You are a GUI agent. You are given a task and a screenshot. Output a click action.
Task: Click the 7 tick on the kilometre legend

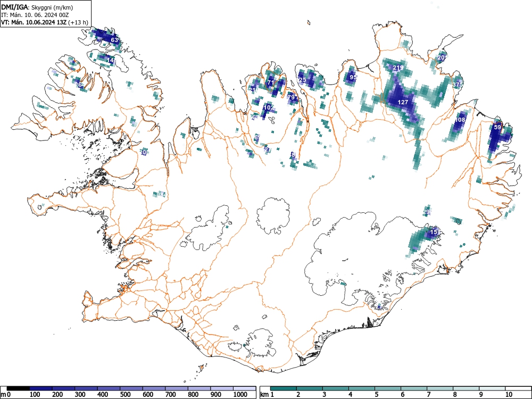point(428,395)
